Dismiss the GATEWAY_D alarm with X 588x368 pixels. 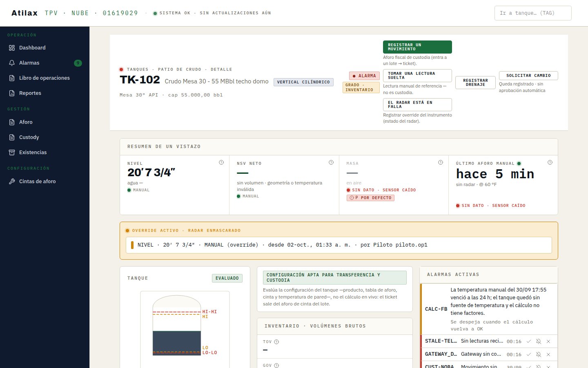coord(548,355)
